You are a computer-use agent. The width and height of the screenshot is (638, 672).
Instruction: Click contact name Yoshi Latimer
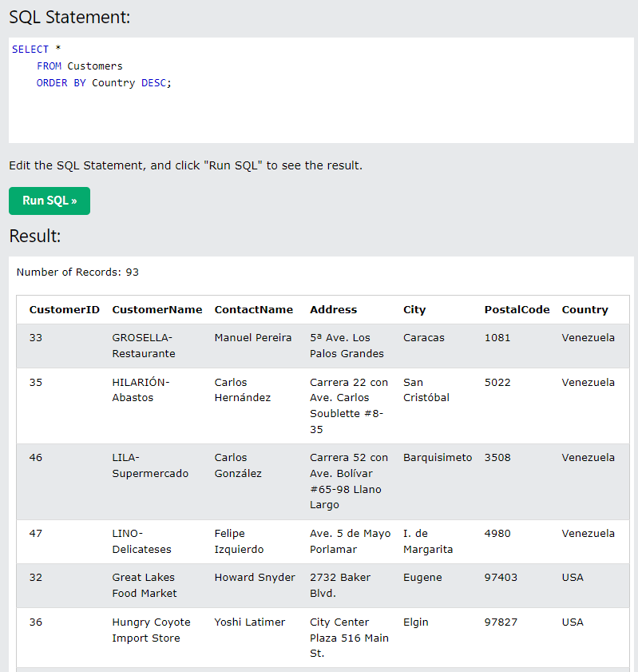(250, 622)
